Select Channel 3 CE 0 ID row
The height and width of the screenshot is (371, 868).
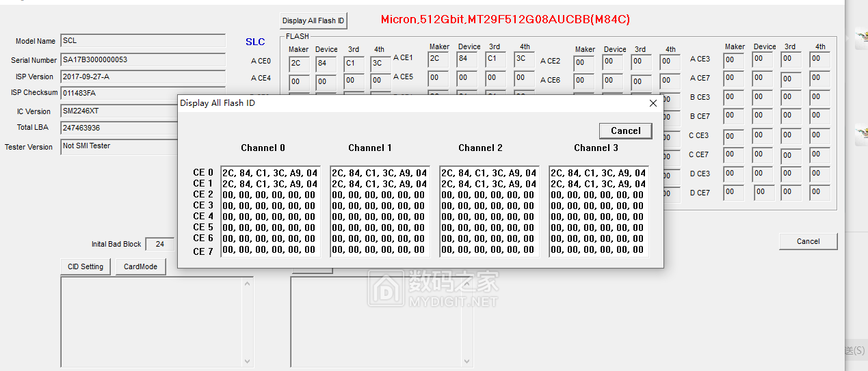point(598,173)
